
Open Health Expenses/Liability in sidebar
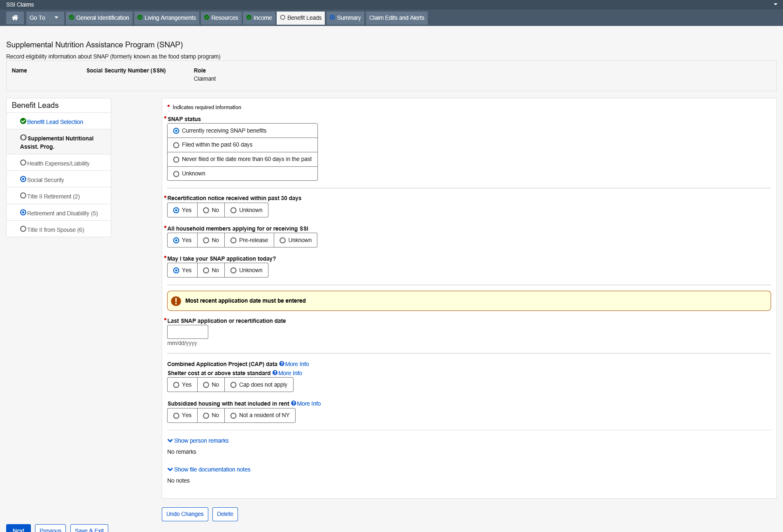tap(58, 163)
